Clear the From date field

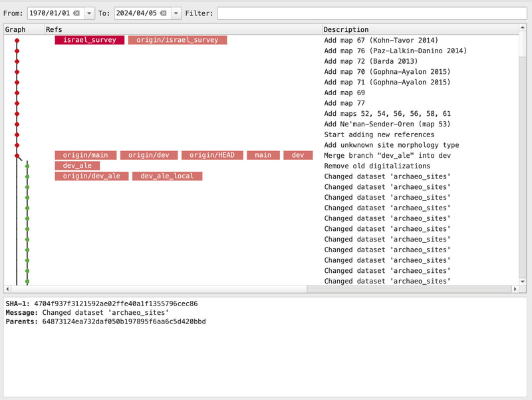tap(76, 13)
